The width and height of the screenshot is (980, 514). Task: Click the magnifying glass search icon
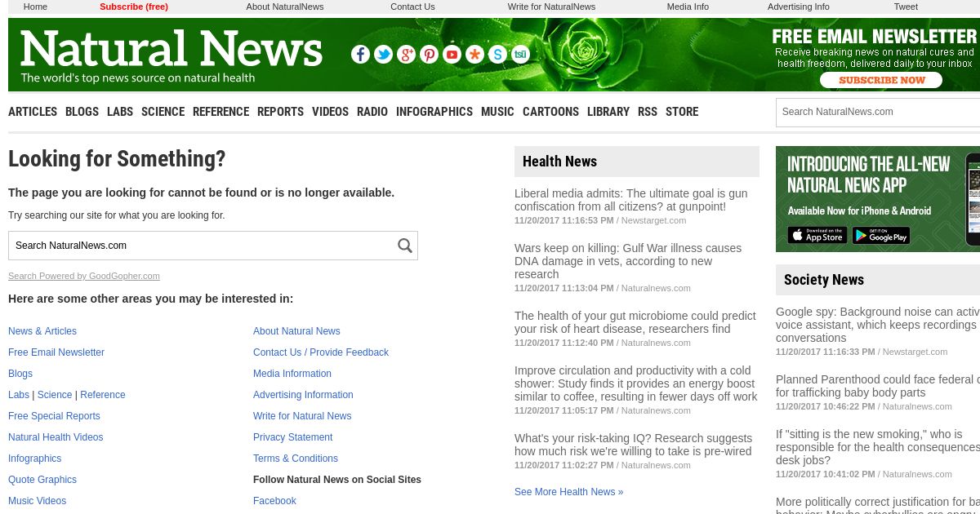point(405,246)
